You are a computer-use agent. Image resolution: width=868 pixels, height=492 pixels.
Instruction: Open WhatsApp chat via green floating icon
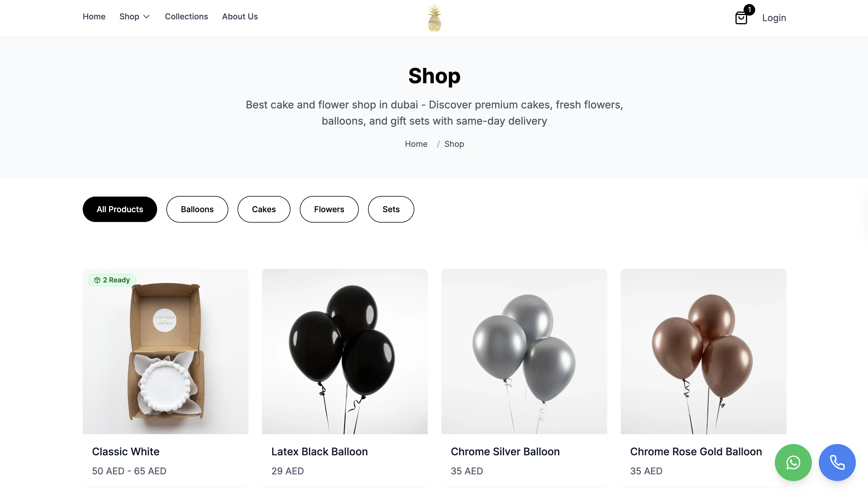pos(793,463)
